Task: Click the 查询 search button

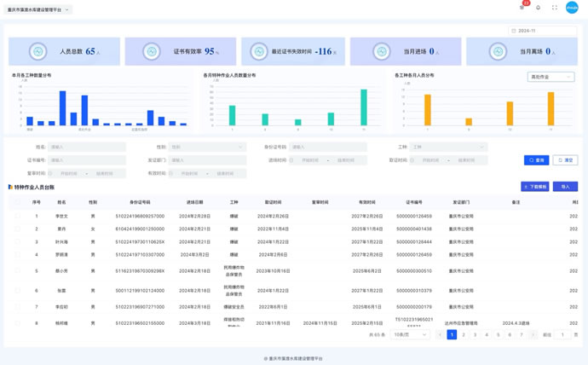Action: [x=536, y=160]
